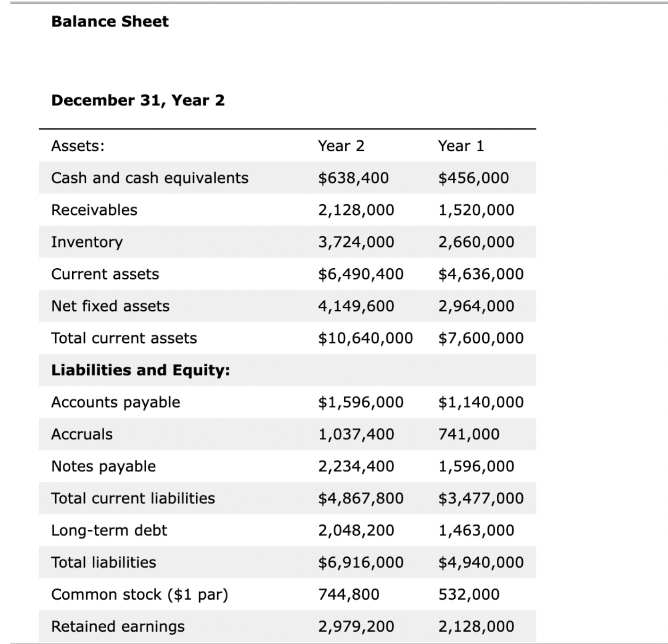Screen dimensions: 668x644
Task: Select the Inventory line item
Action: pos(87,242)
